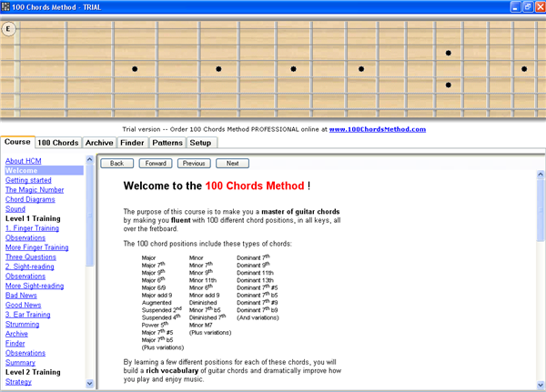Screen dimensions: 546x392
Task: Restore down the application window
Action: [528, 6]
